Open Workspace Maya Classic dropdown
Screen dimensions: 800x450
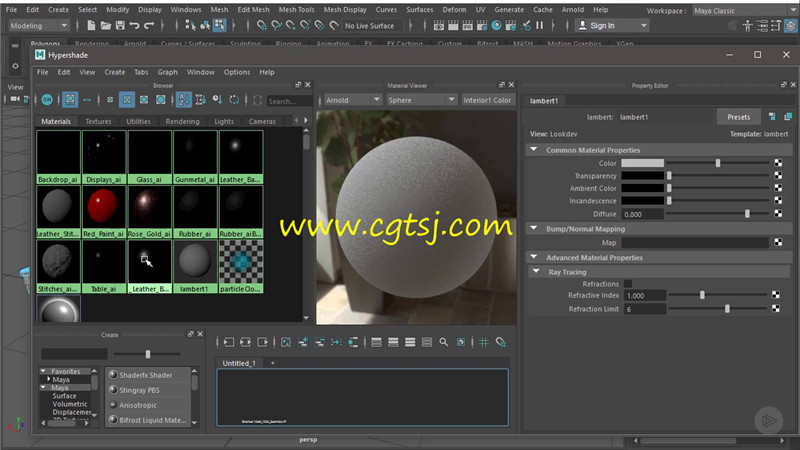coord(744,11)
